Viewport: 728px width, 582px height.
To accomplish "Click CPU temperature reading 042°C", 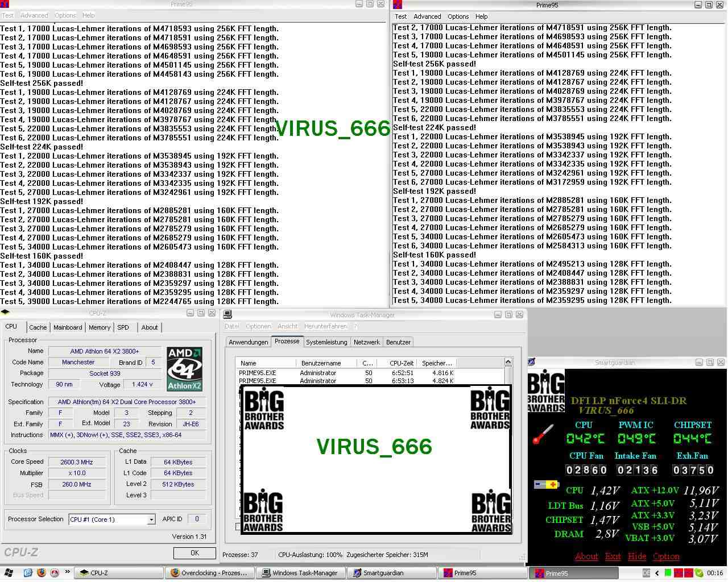I will 585,438.
